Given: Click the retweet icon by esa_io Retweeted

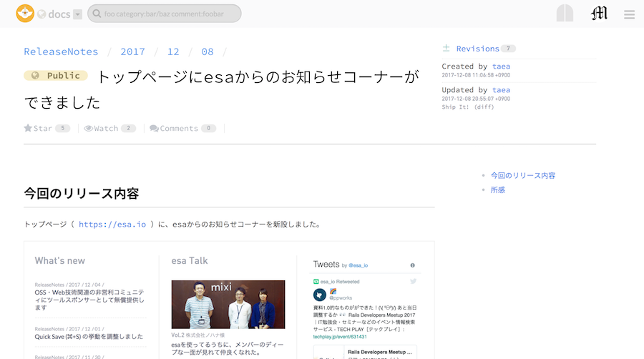Looking at the screenshot, I should (x=316, y=282).
